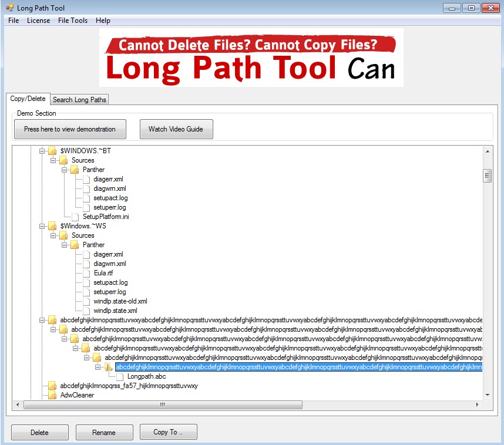The width and height of the screenshot is (504, 445).
Task: Open the Help menu
Action: [103, 21]
